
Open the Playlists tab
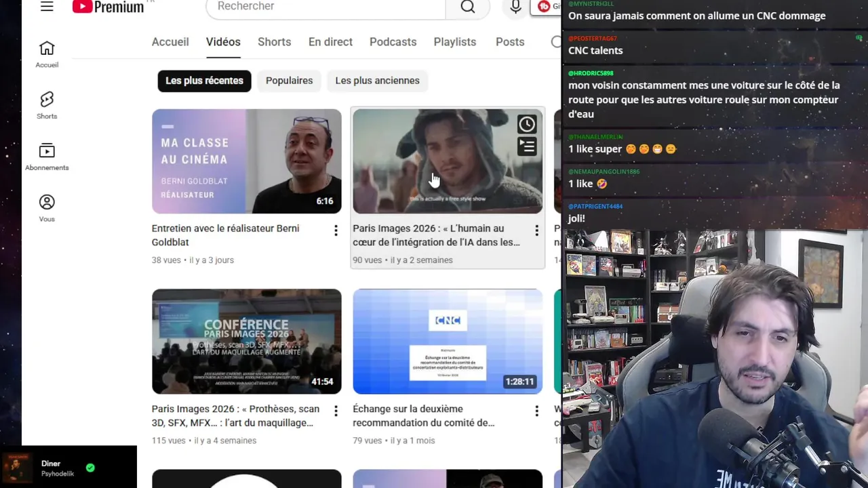(x=454, y=42)
